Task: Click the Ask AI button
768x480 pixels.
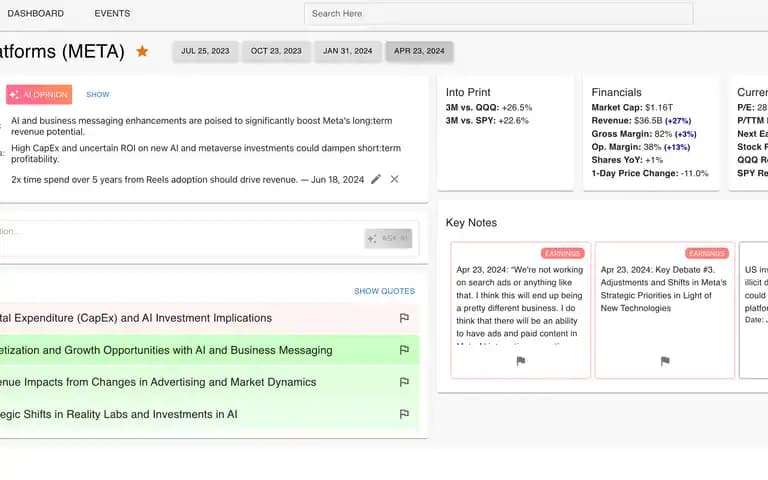Action: [x=388, y=239]
